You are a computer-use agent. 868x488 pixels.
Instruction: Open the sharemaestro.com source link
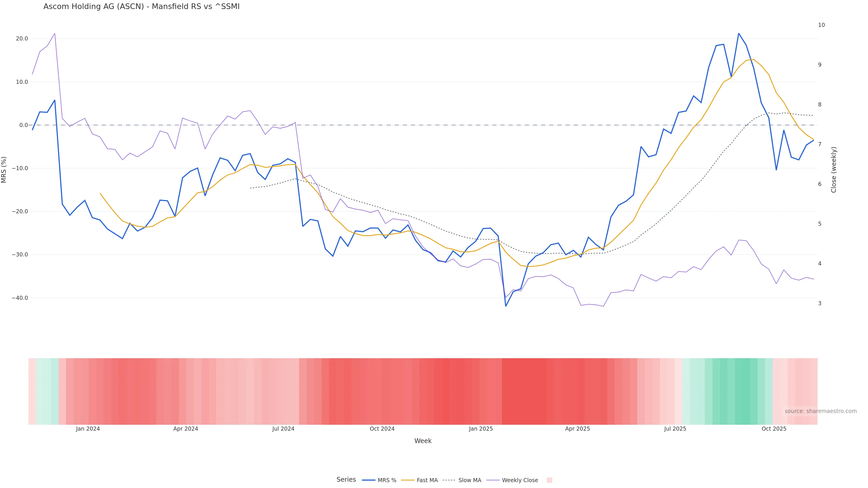821,411
